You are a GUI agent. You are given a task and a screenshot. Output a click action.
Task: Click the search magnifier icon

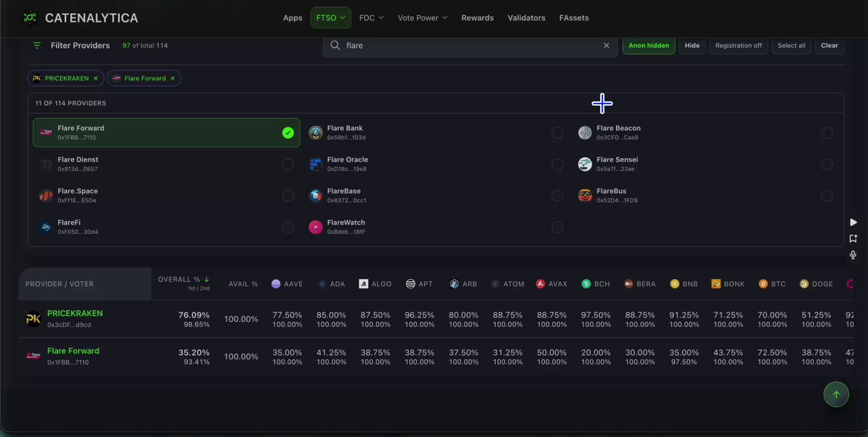[x=335, y=46]
